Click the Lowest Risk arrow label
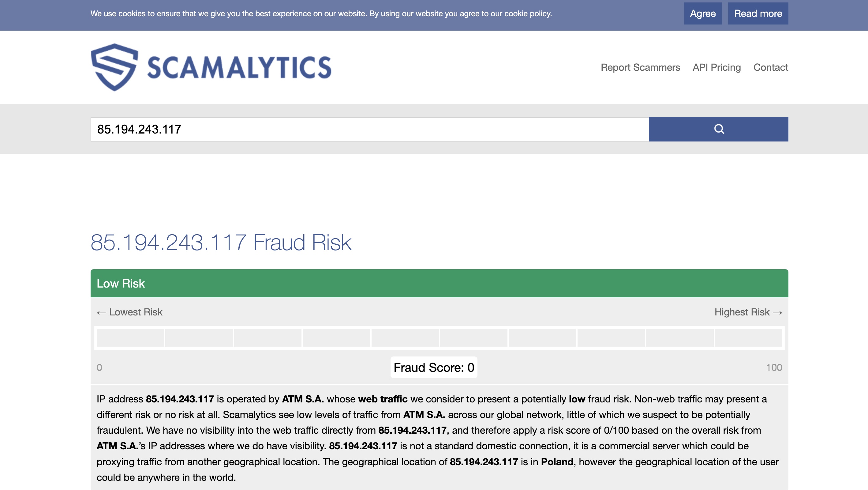 pos(129,312)
